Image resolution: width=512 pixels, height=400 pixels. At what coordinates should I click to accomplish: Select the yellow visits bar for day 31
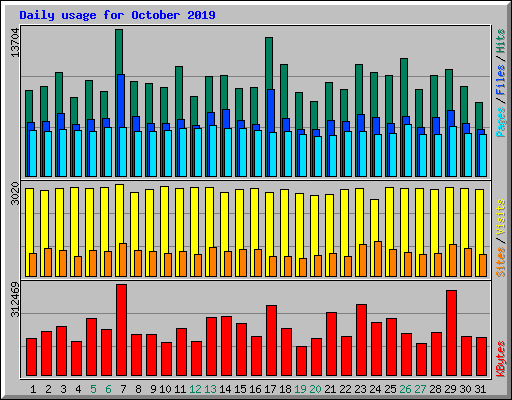point(479,222)
